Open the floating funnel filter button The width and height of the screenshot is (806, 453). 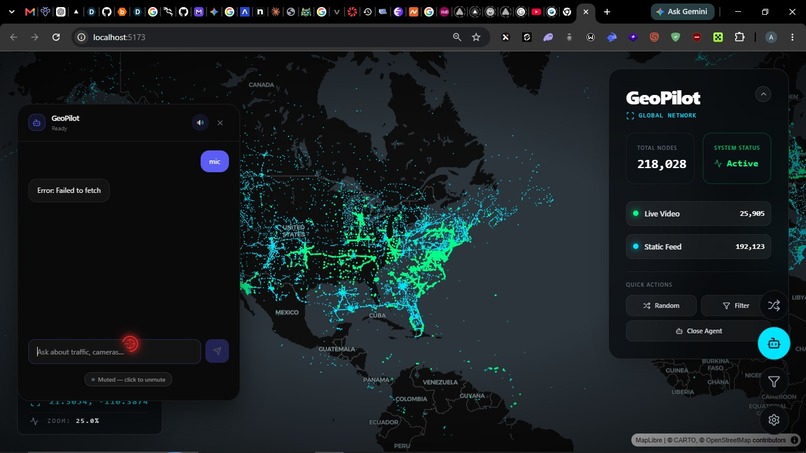coord(774,382)
